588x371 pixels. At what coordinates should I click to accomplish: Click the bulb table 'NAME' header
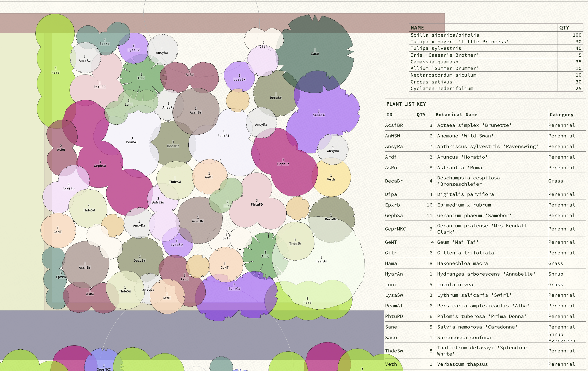[417, 28]
